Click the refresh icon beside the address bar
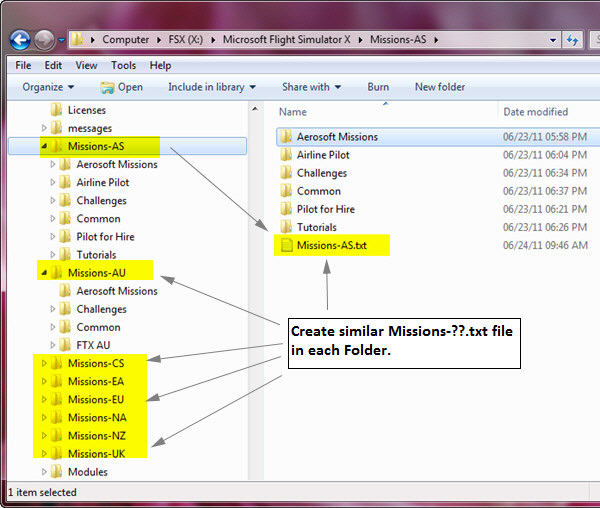The image size is (600, 508). [573, 39]
